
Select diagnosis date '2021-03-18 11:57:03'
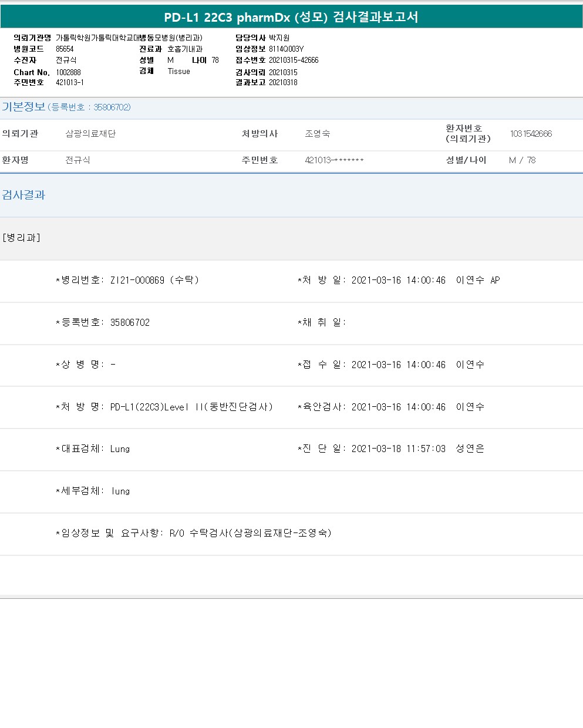pyautogui.click(x=399, y=449)
